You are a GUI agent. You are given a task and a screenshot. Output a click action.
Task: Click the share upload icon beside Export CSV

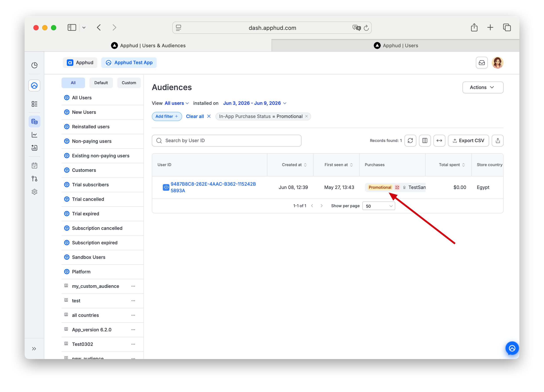(x=497, y=141)
